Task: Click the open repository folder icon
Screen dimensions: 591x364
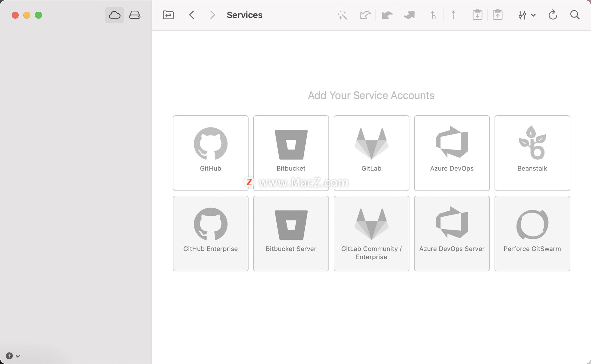Action: pyautogui.click(x=168, y=15)
